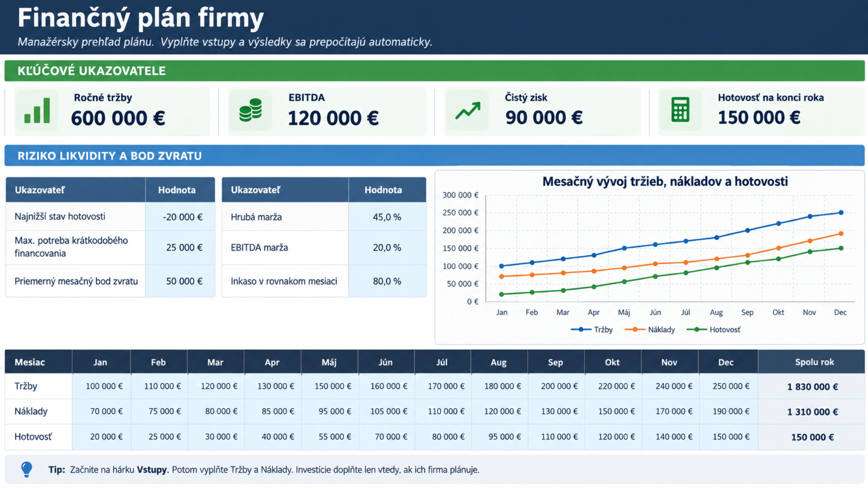Viewport: 868px width, 488px height.
Task: Click the Júl column header
Action: tap(442, 362)
